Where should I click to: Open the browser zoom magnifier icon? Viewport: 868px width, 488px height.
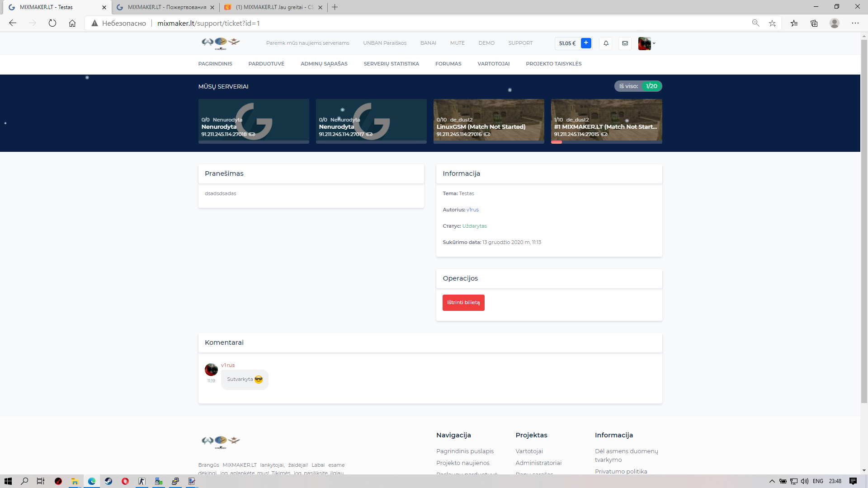click(755, 23)
